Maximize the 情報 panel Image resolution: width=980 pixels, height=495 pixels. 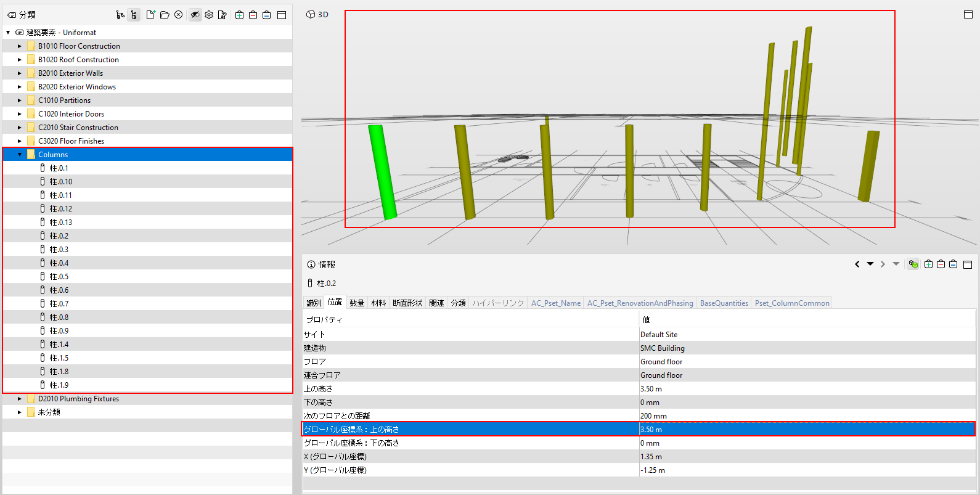point(968,264)
